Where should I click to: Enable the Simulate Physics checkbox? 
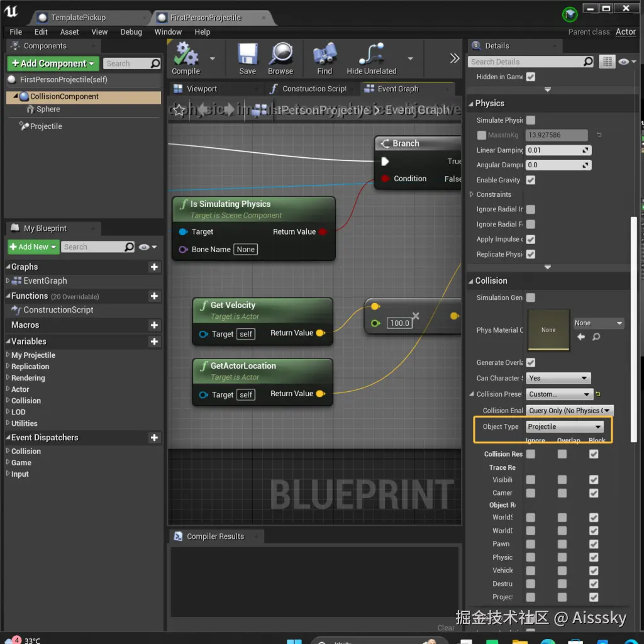tap(531, 120)
